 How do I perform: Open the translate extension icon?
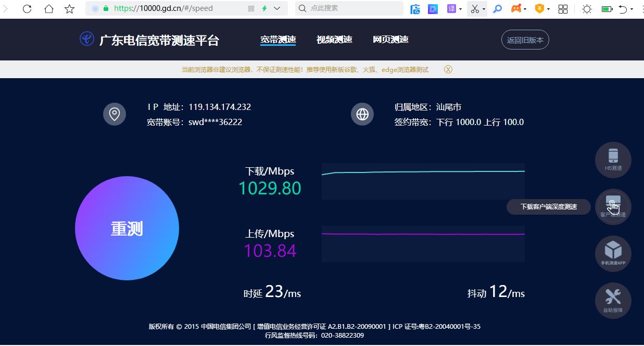pos(451,8)
